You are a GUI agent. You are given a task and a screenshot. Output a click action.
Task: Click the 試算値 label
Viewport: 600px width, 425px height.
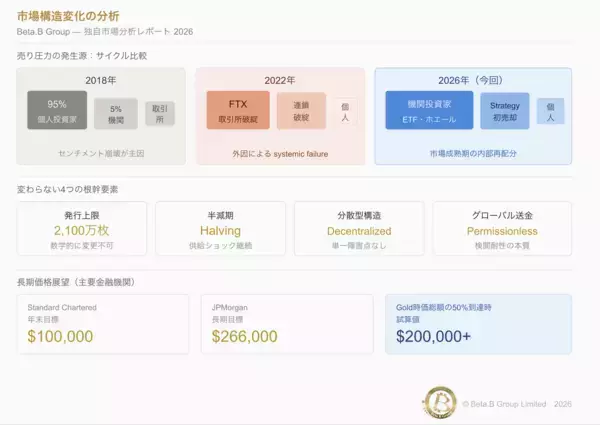pos(408,319)
